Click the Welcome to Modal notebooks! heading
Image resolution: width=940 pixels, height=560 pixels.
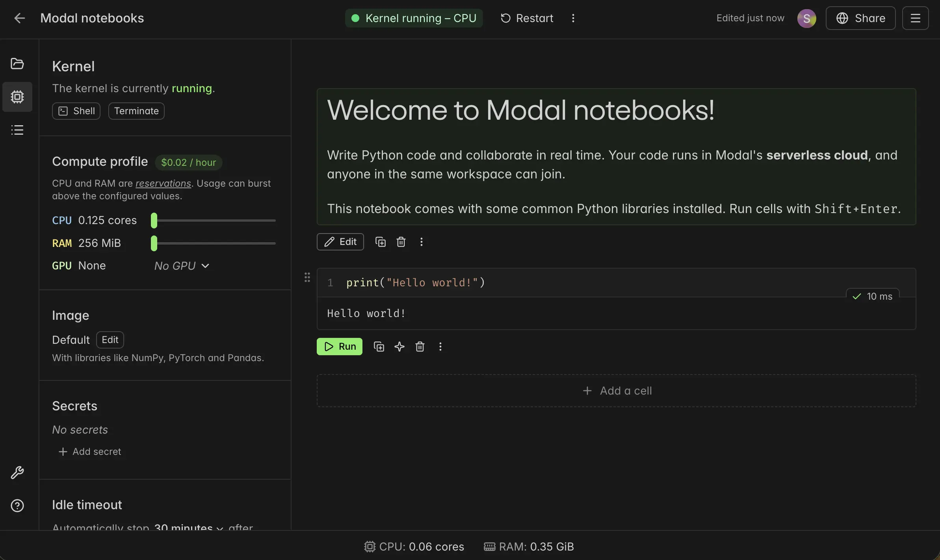(x=521, y=110)
